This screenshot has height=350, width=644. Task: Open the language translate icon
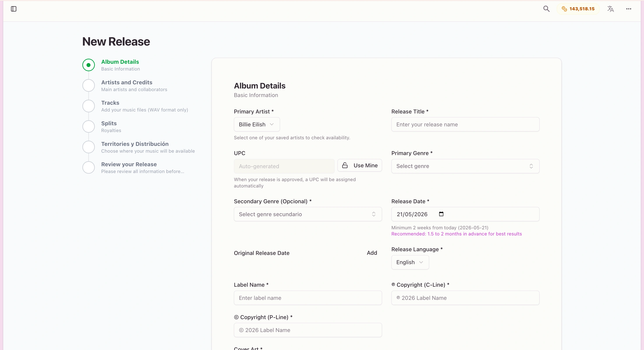610,9
